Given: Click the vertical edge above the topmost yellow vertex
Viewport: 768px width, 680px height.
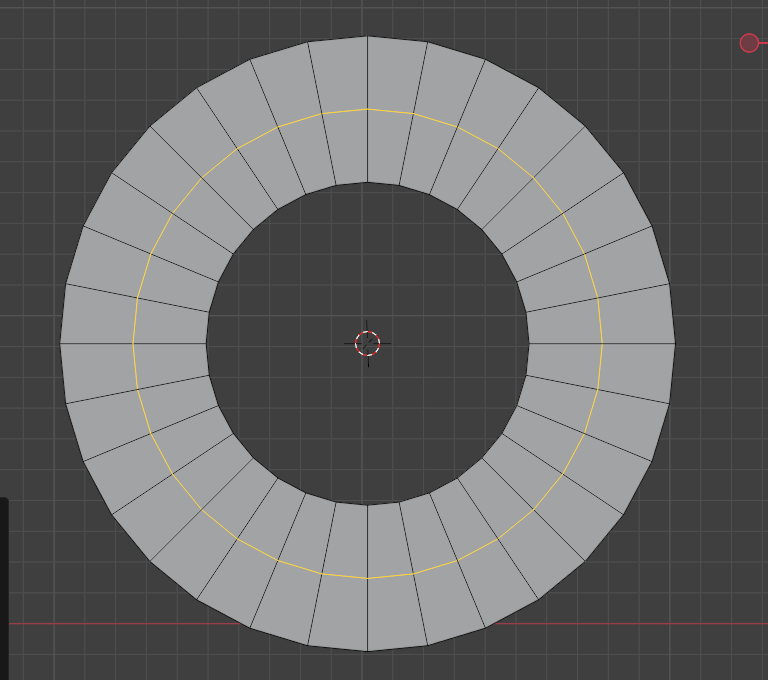Looking at the screenshot, I should (x=367, y=73).
